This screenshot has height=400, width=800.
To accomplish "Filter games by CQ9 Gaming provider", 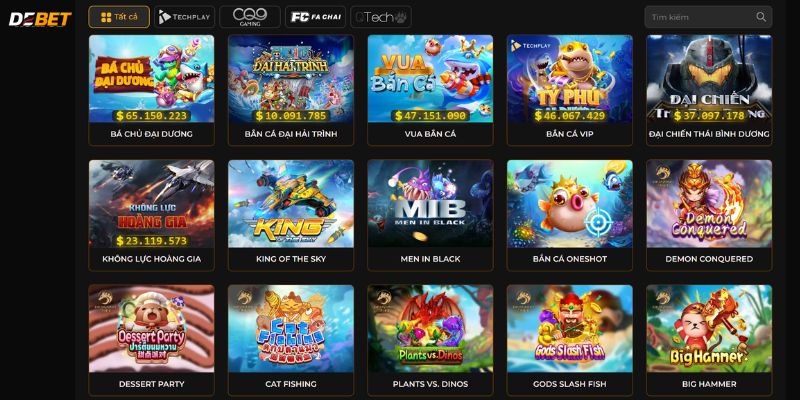I will [x=249, y=17].
